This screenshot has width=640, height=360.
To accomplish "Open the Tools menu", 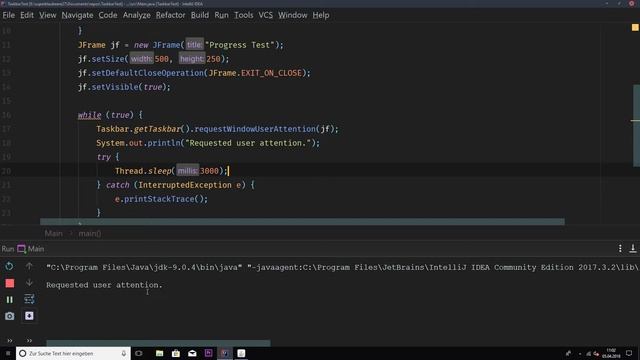I will (244, 15).
